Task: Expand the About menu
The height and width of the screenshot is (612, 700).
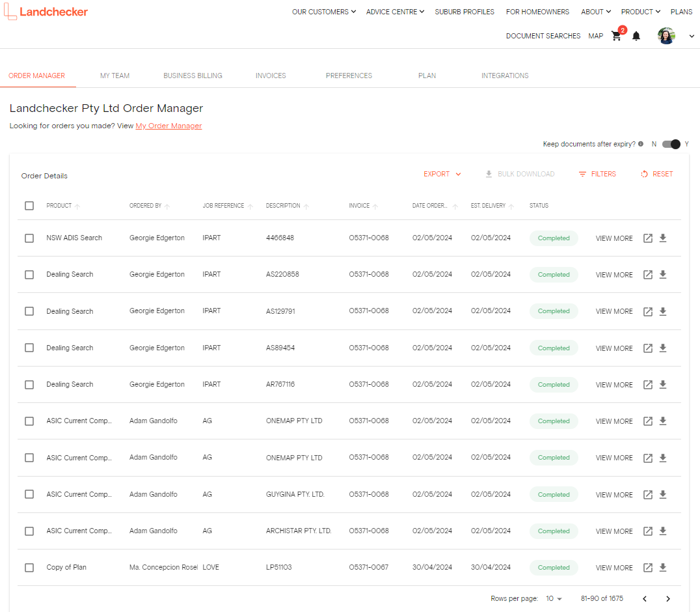Action: pos(595,12)
